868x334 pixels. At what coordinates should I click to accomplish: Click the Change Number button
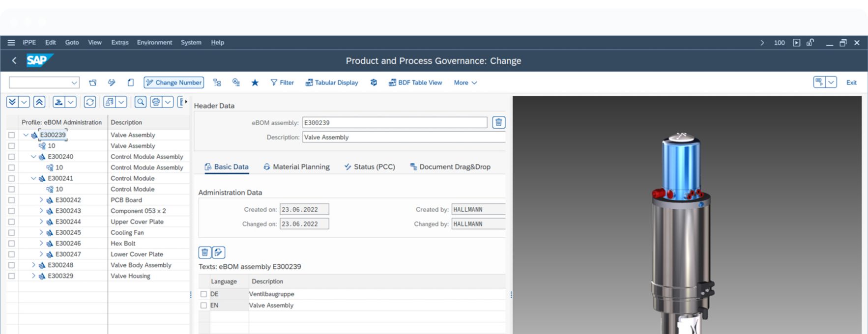tap(174, 83)
